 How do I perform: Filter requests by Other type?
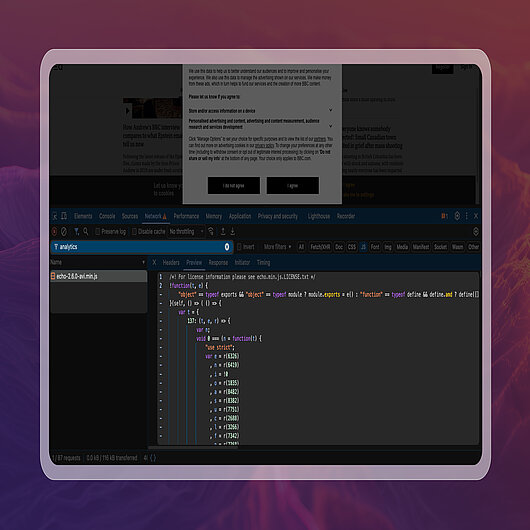click(x=473, y=247)
